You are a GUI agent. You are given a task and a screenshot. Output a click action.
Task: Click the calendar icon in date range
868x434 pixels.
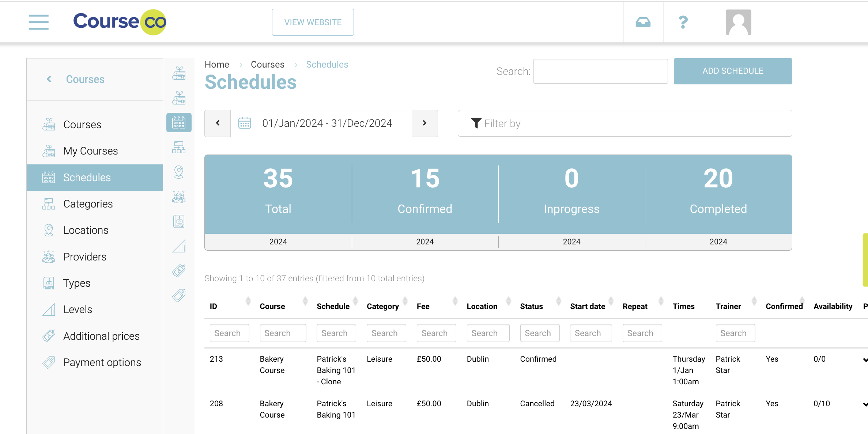pos(245,123)
